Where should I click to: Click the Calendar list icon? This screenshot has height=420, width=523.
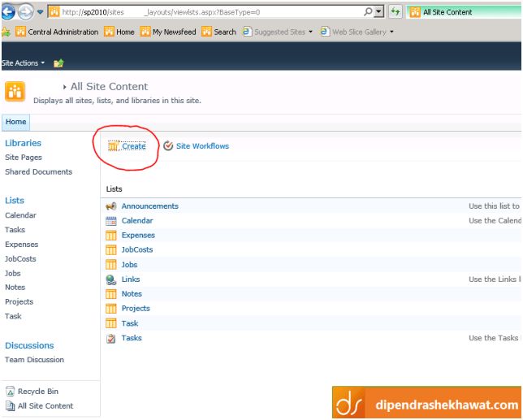[111, 221]
